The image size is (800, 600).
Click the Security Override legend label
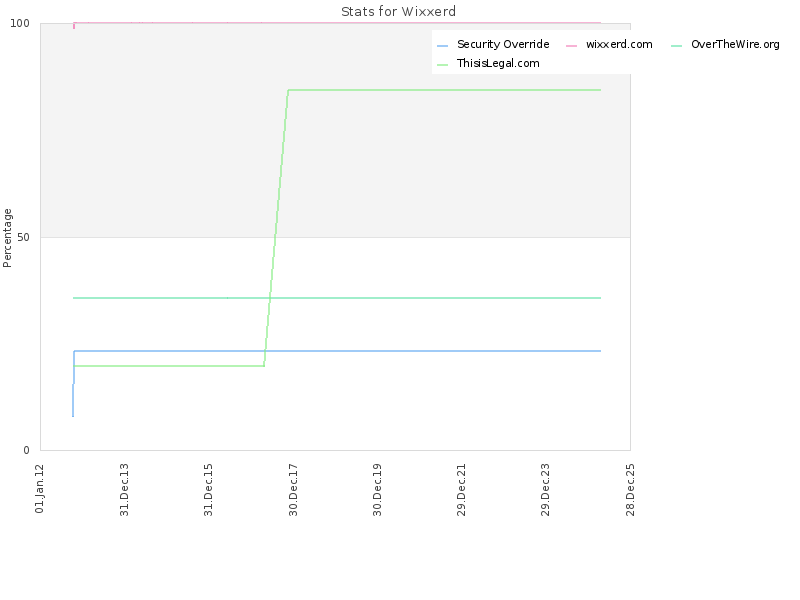[503, 45]
